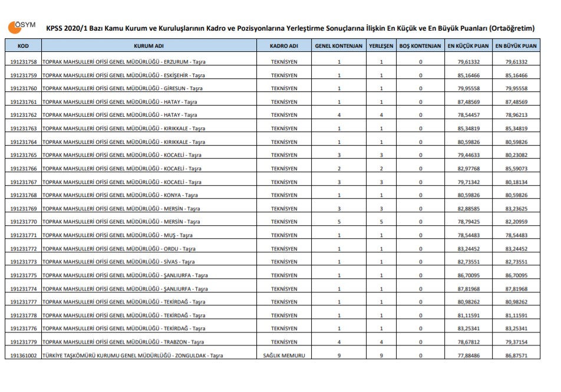Select the YERLEŞEN column header

click(381, 46)
